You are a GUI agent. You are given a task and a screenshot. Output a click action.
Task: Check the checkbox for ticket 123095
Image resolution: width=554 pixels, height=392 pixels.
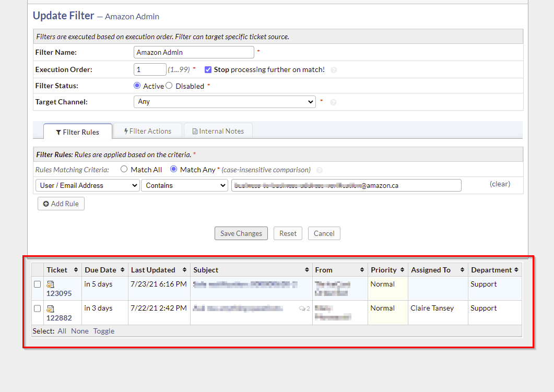pos(37,284)
